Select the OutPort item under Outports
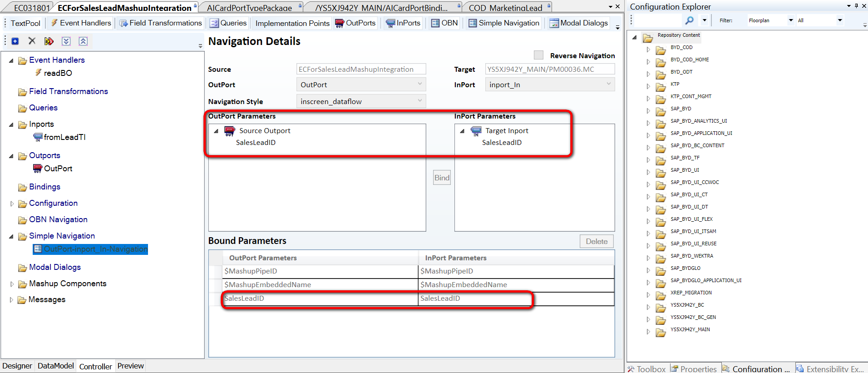Viewport: 868px width, 373px height. 58,169
